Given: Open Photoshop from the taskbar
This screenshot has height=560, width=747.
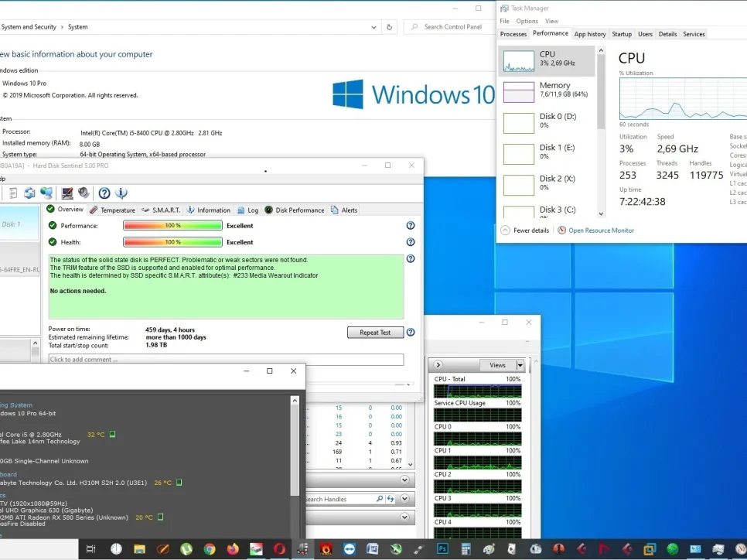Looking at the screenshot, I should (442, 549).
